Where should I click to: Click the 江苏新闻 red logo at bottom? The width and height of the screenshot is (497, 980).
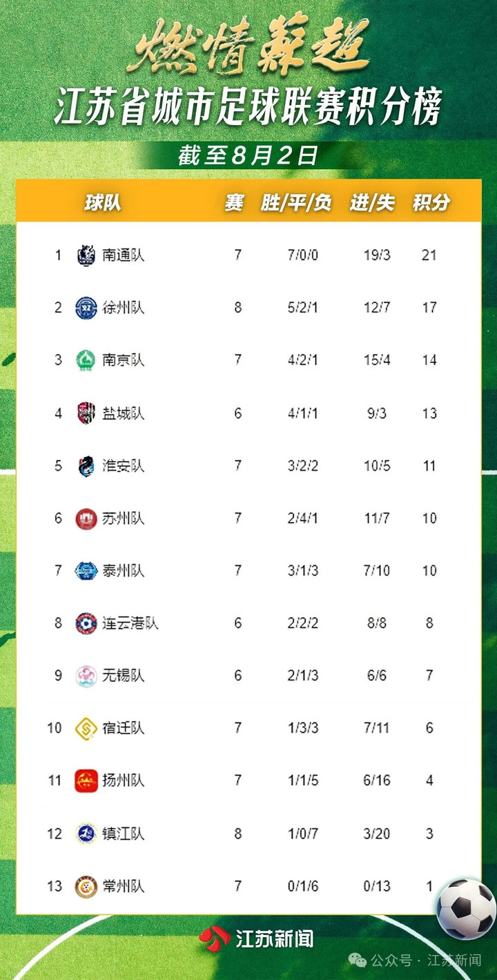215,937
